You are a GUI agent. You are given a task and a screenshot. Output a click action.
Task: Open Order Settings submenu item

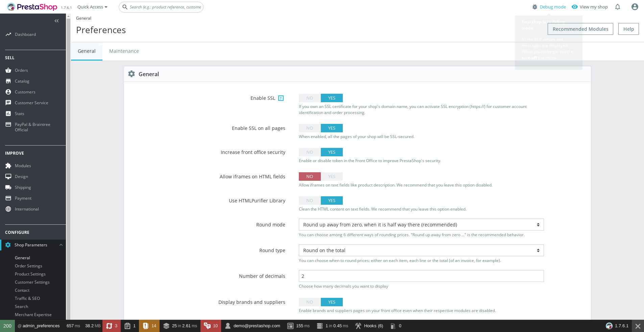[28, 266]
